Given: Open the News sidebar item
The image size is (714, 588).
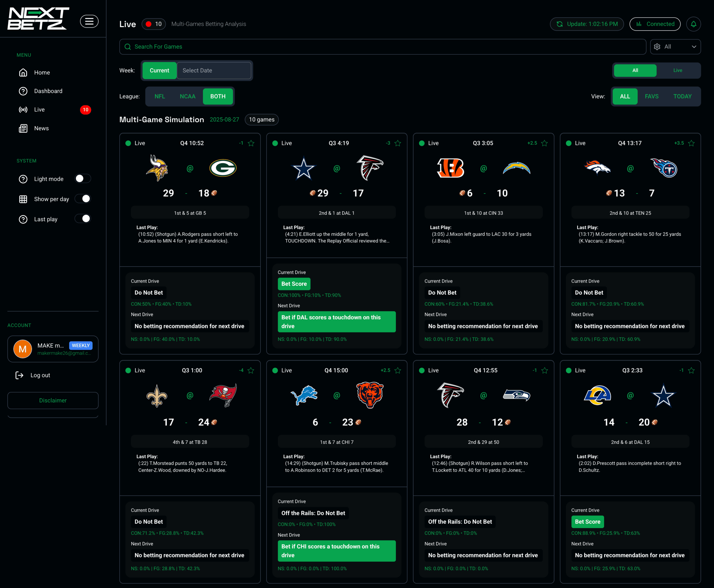Looking at the screenshot, I should pos(41,128).
